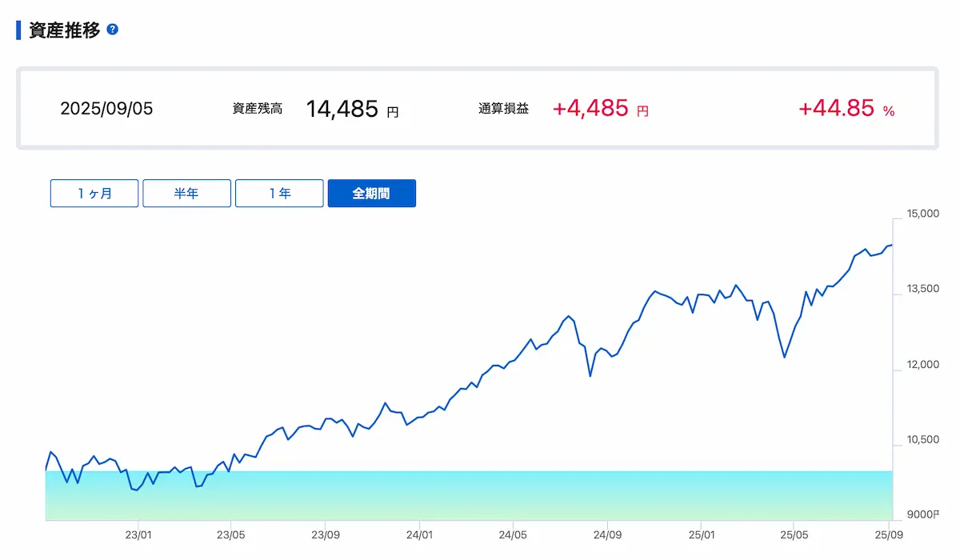Click the 15,000 y-axis label

click(x=922, y=214)
